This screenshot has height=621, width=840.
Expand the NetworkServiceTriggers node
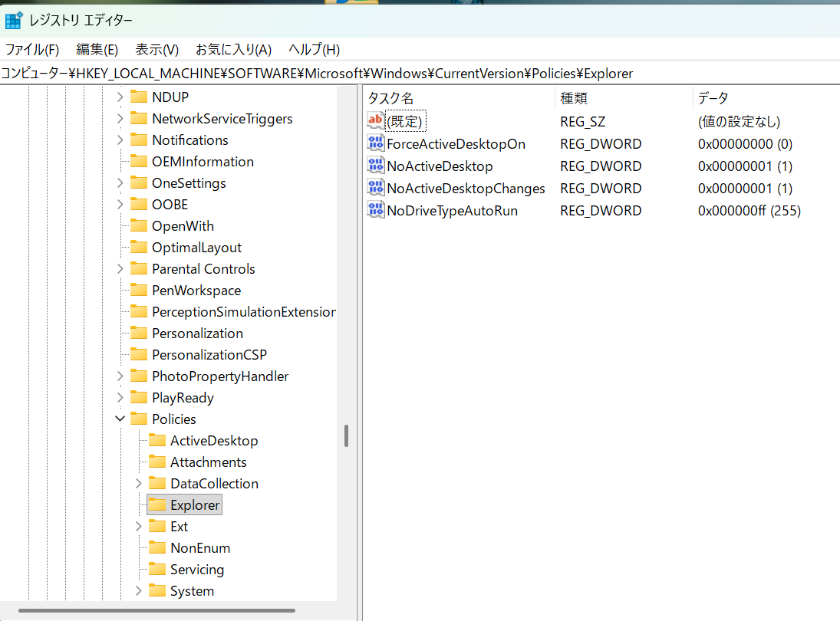120,118
